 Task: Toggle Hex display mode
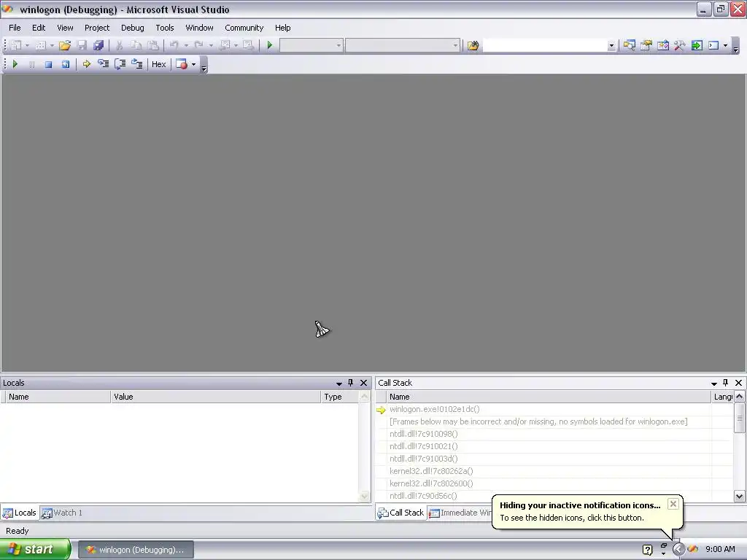pos(158,64)
